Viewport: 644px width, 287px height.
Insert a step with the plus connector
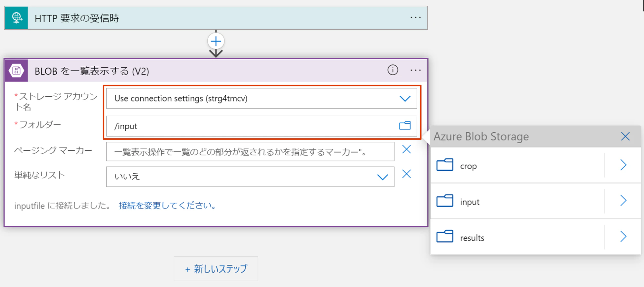pos(216,41)
